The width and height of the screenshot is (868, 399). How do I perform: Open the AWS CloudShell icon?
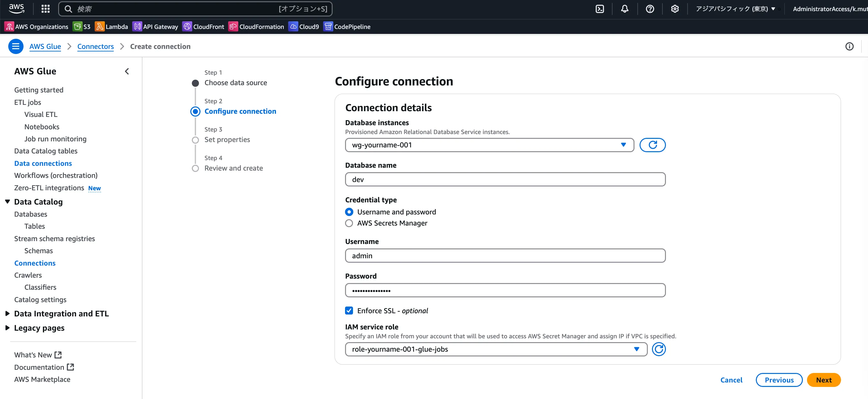click(600, 9)
